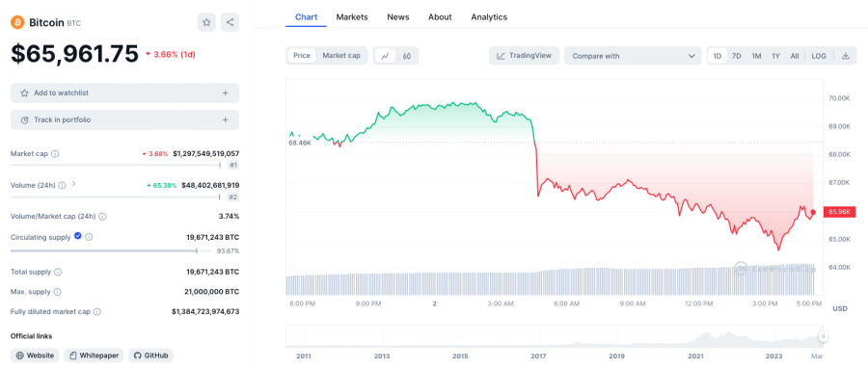Click the timeline range slider handle
868x369 pixels.
(x=824, y=336)
